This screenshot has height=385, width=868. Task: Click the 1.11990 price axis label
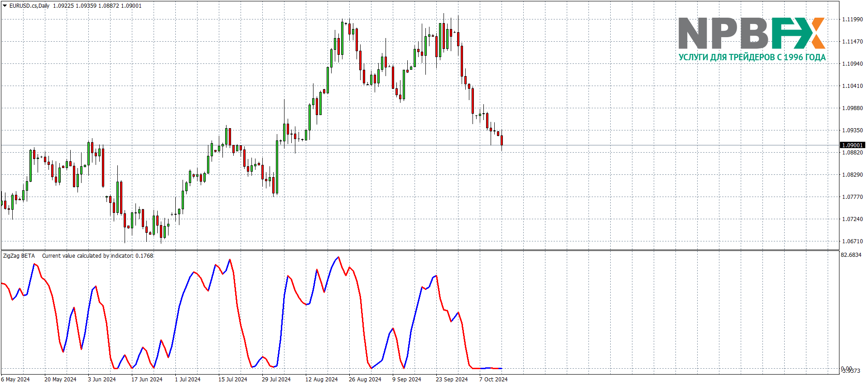(852, 19)
